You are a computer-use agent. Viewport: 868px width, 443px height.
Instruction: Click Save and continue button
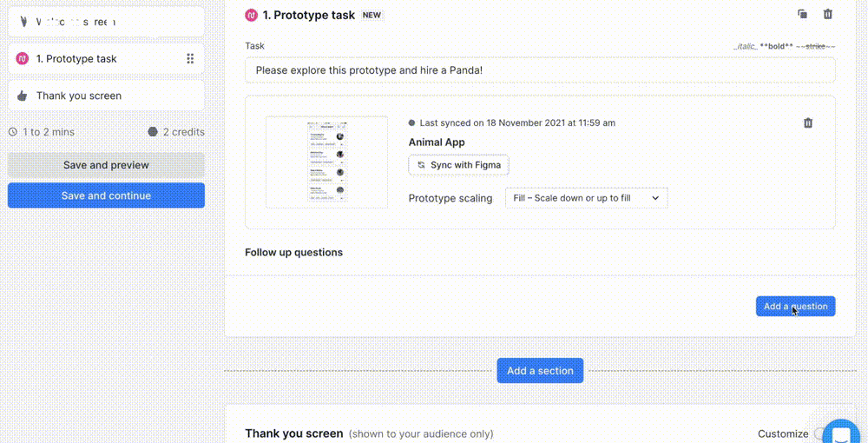(106, 195)
